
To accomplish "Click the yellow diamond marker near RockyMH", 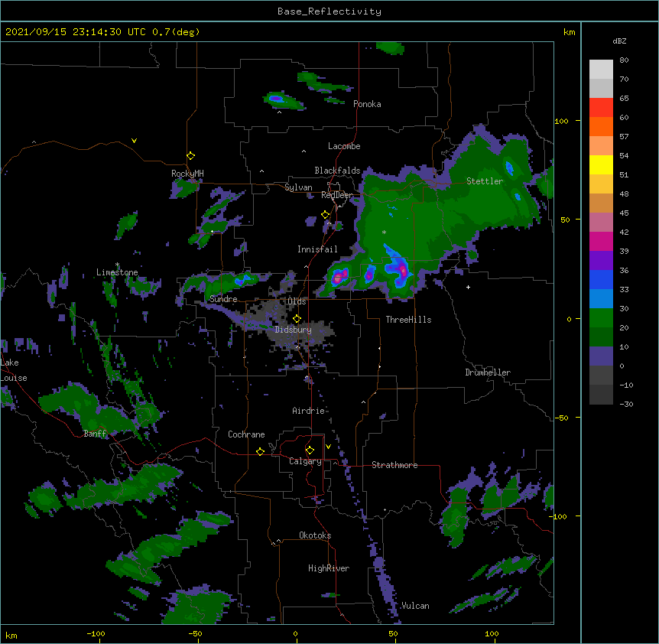I will (191, 155).
